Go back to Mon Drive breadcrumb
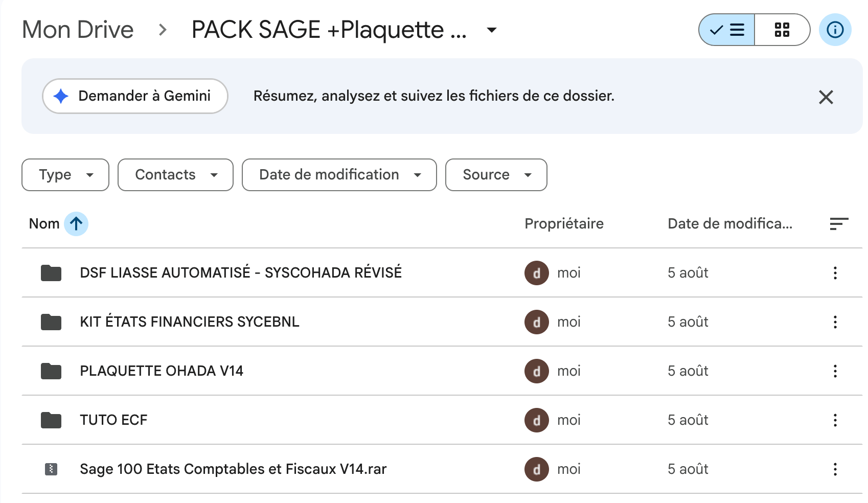 [78, 30]
